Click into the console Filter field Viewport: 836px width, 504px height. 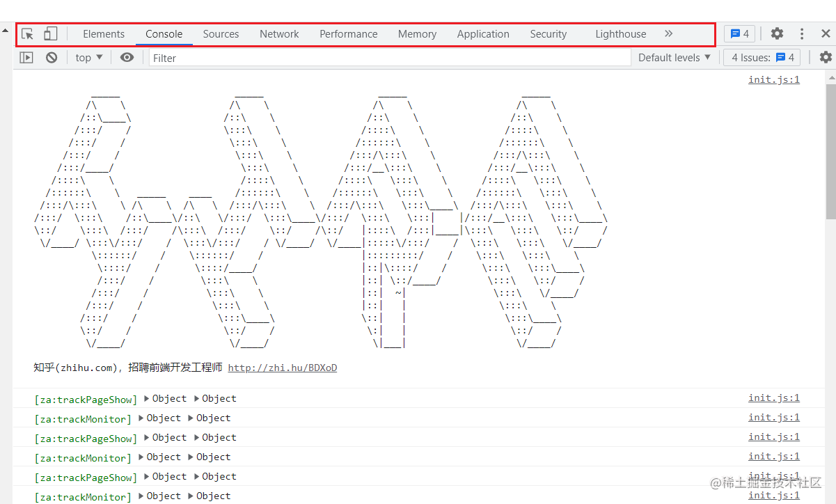tap(390, 58)
